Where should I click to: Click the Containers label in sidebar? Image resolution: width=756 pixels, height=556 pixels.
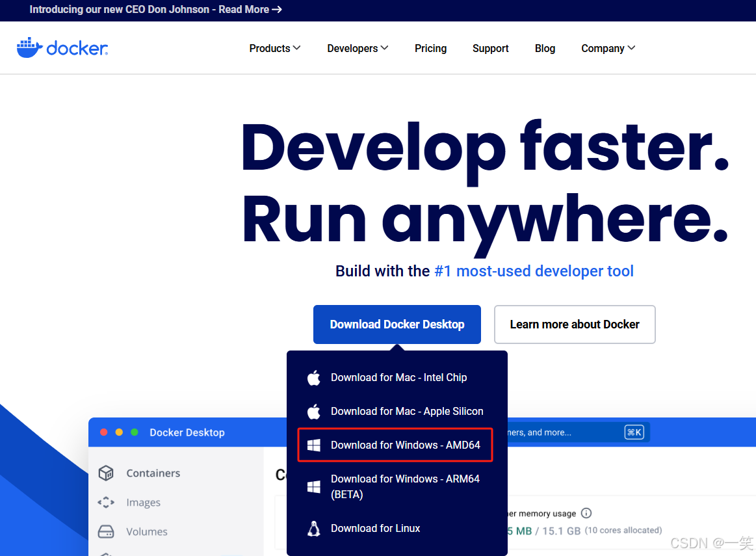[x=153, y=473]
